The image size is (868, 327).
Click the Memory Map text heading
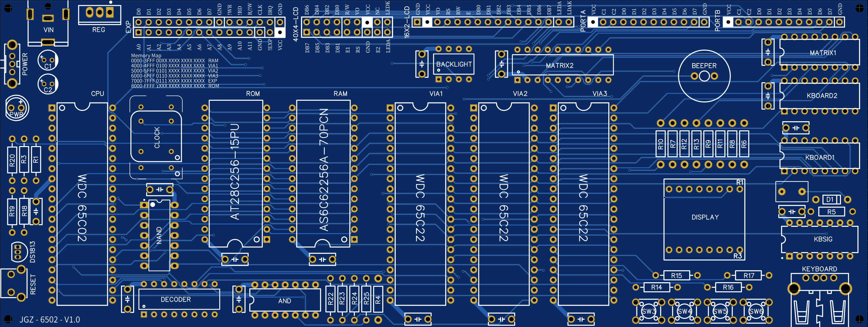[x=146, y=55]
